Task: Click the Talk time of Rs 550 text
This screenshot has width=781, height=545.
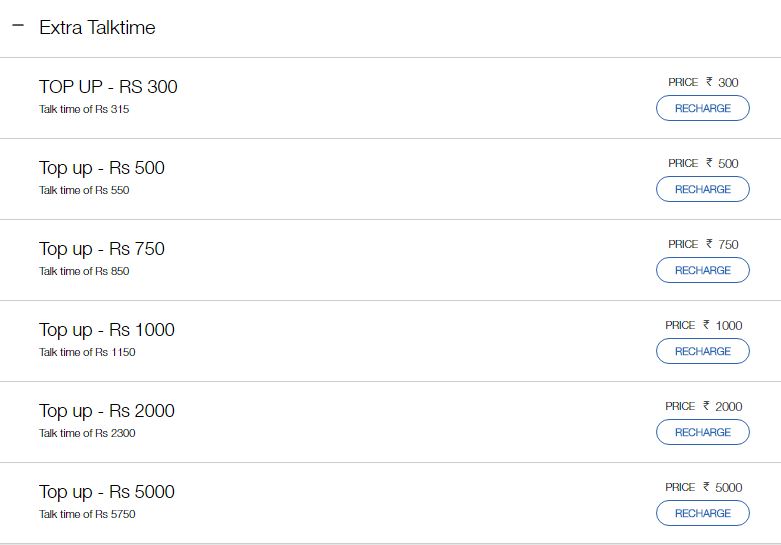Action: tap(84, 190)
